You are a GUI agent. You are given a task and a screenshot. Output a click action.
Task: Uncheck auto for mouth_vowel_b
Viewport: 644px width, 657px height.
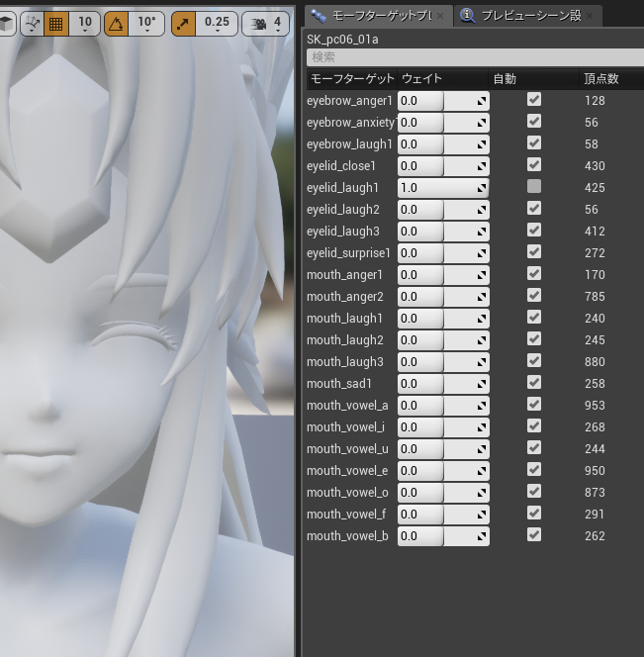(x=534, y=534)
